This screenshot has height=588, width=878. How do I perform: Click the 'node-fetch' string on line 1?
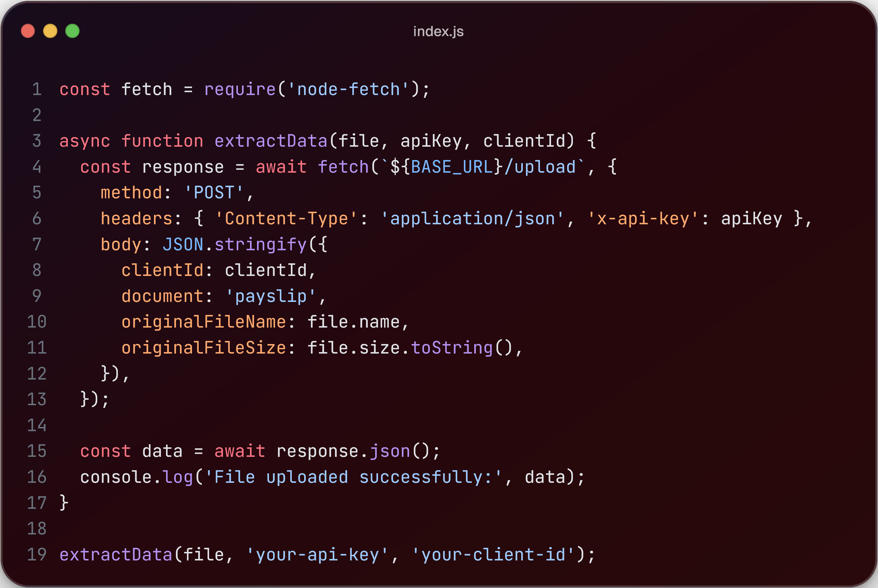pyautogui.click(x=349, y=90)
